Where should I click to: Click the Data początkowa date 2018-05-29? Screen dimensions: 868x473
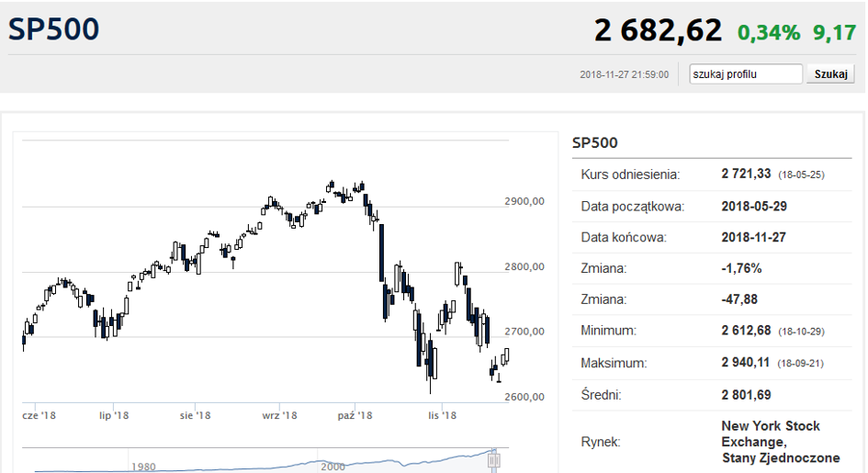(754, 207)
